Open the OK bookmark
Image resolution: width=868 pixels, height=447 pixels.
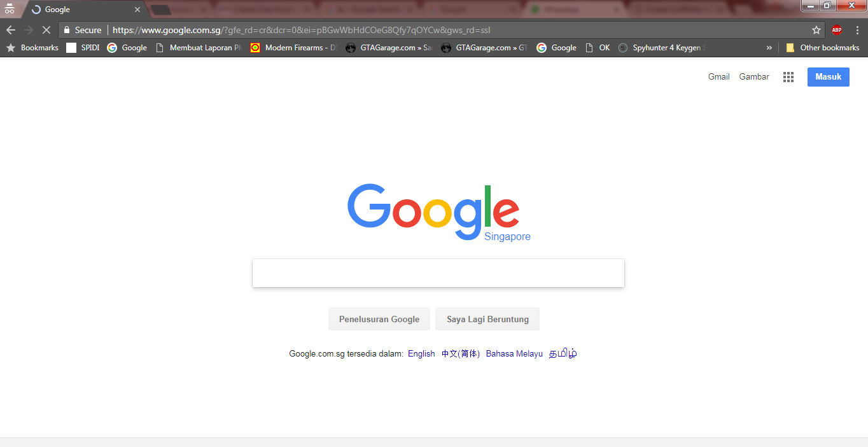click(597, 48)
